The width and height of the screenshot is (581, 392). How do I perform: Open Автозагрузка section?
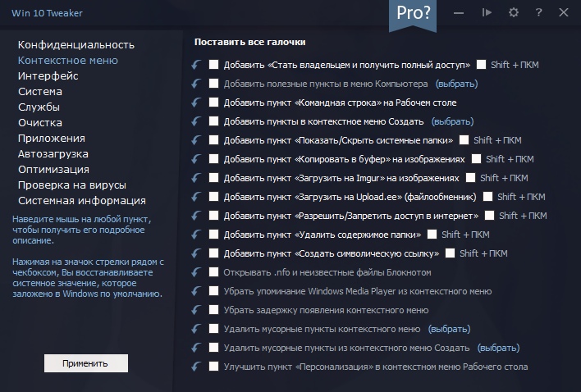(x=53, y=154)
